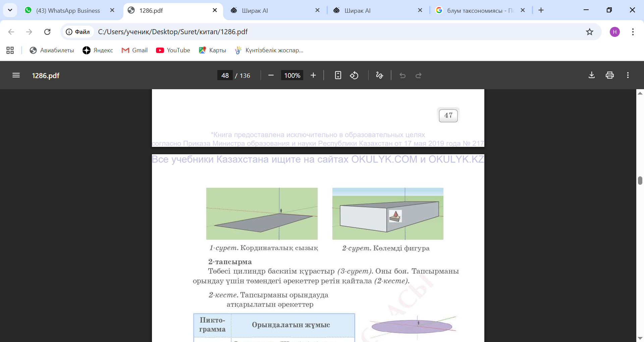Close the 1286.pdf tab

pos(215,10)
